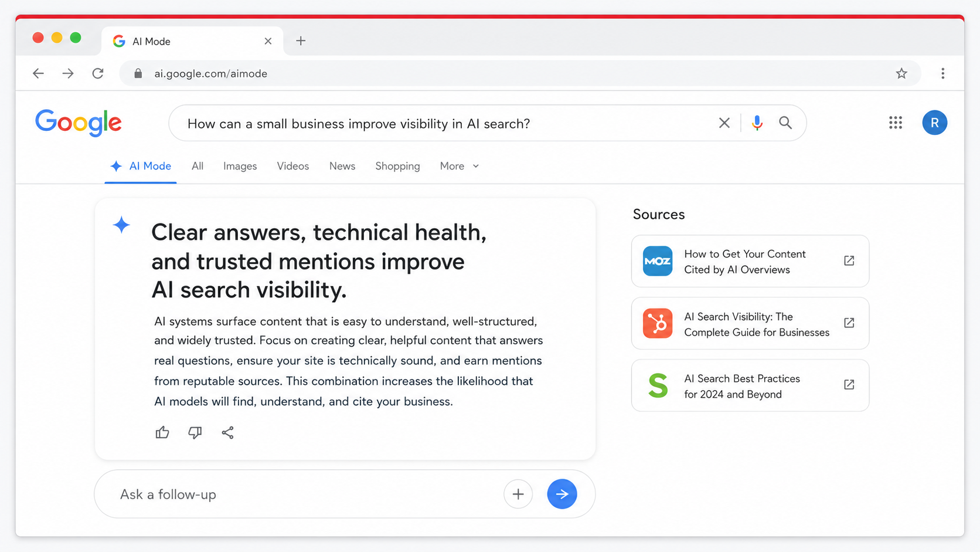Click the Sources heading
Image resolution: width=980 pixels, height=552 pixels.
click(659, 214)
